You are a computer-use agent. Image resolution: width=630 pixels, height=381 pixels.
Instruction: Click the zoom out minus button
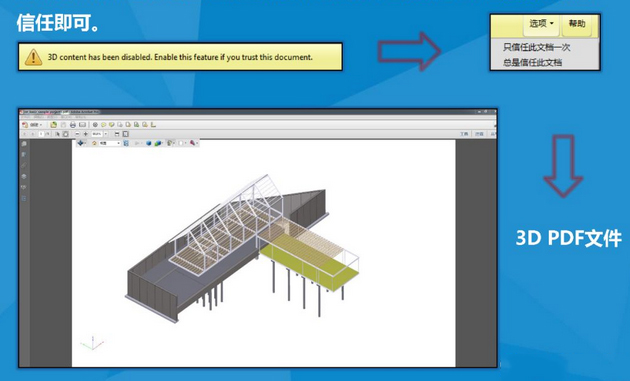point(78,134)
